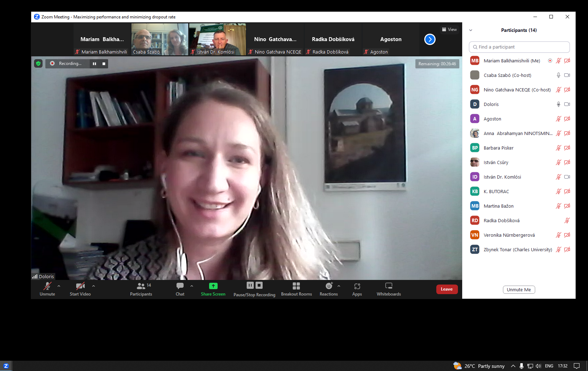The width and height of the screenshot is (588, 371).
Task: Open the Share Screen option
Action: 213,289
